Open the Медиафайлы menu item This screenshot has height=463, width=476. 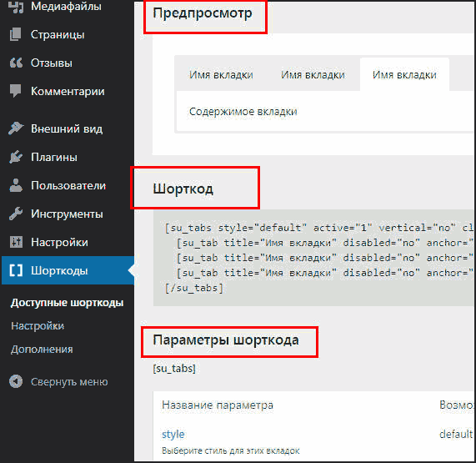[66, 6]
